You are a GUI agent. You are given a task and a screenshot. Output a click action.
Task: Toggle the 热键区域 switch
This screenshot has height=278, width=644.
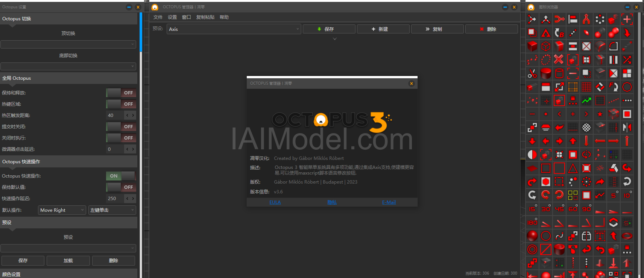[121, 104]
